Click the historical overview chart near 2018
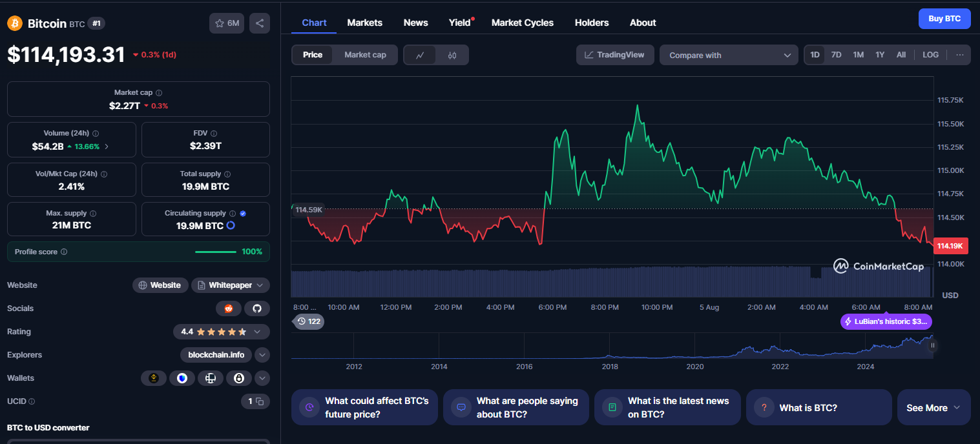Image resolution: width=980 pixels, height=444 pixels. click(x=610, y=346)
